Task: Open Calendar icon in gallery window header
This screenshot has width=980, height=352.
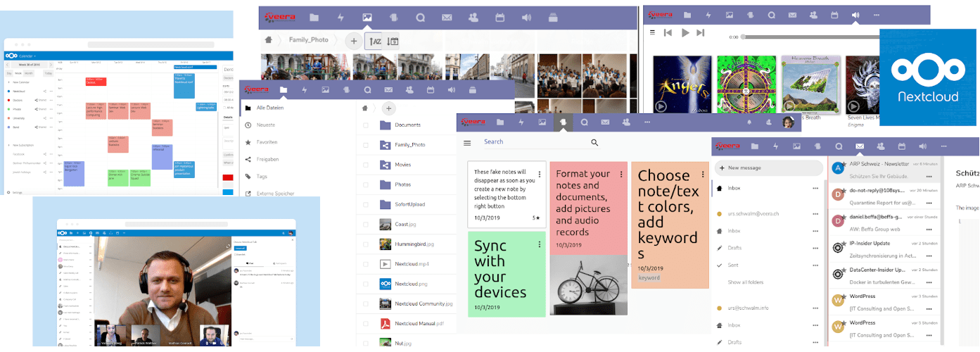Action: 500,17
